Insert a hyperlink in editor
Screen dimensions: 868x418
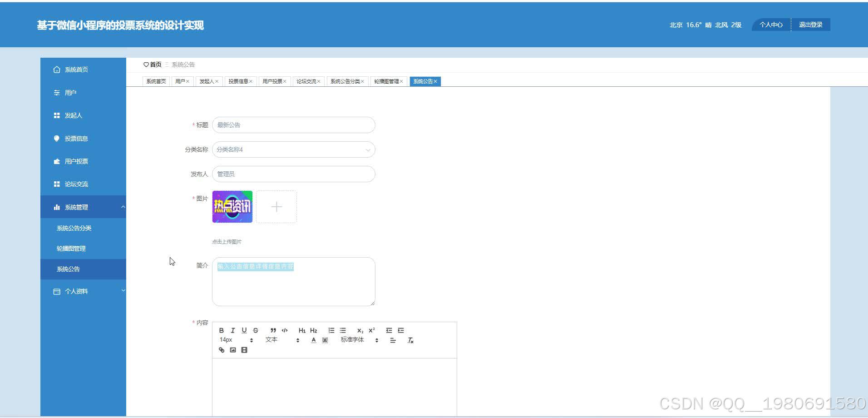222,350
